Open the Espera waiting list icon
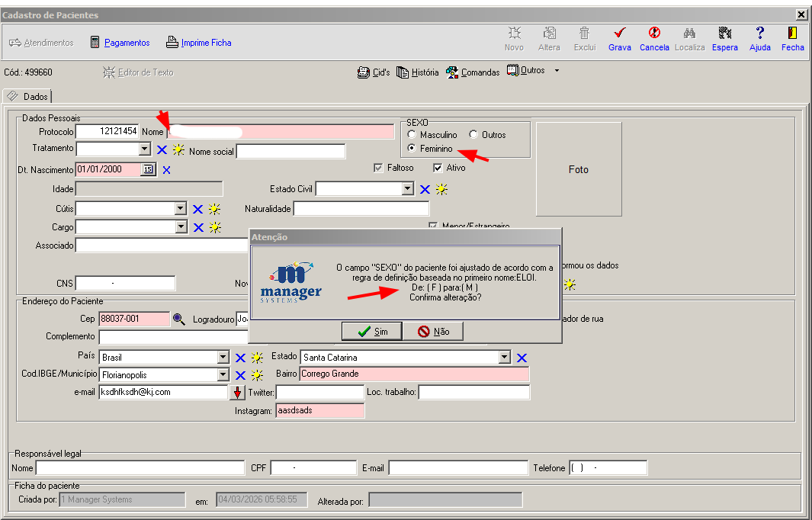The width and height of the screenshot is (812, 520). point(724,34)
